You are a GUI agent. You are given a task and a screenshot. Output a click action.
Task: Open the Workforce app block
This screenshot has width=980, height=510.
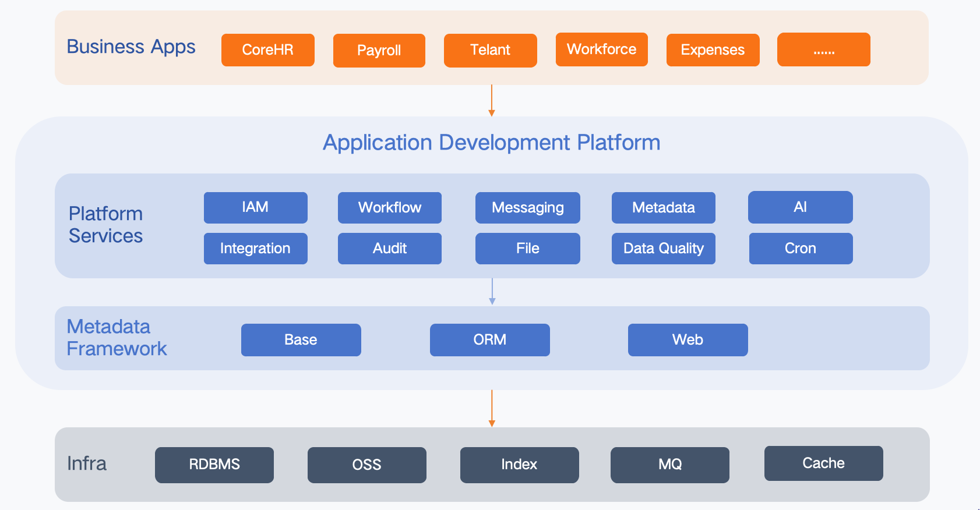click(x=601, y=49)
